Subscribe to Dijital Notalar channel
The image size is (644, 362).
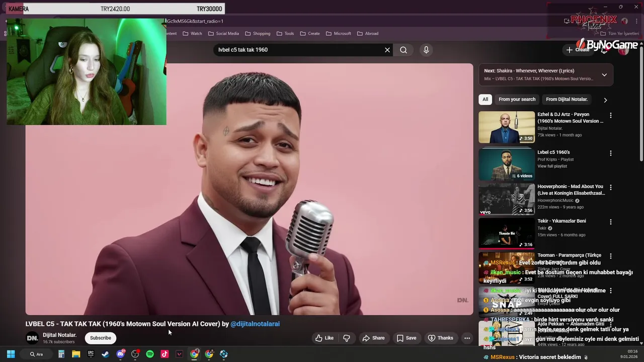pos(101,338)
